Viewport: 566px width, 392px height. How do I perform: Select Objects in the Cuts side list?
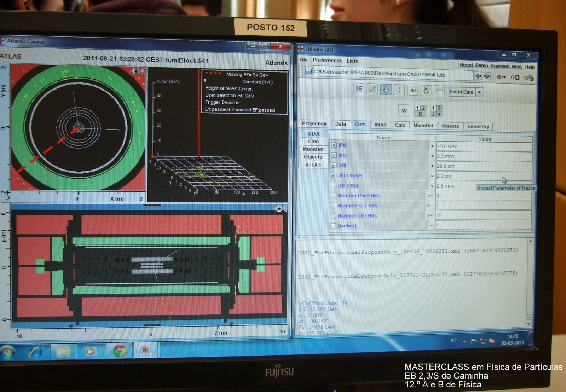tap(313, 157)
